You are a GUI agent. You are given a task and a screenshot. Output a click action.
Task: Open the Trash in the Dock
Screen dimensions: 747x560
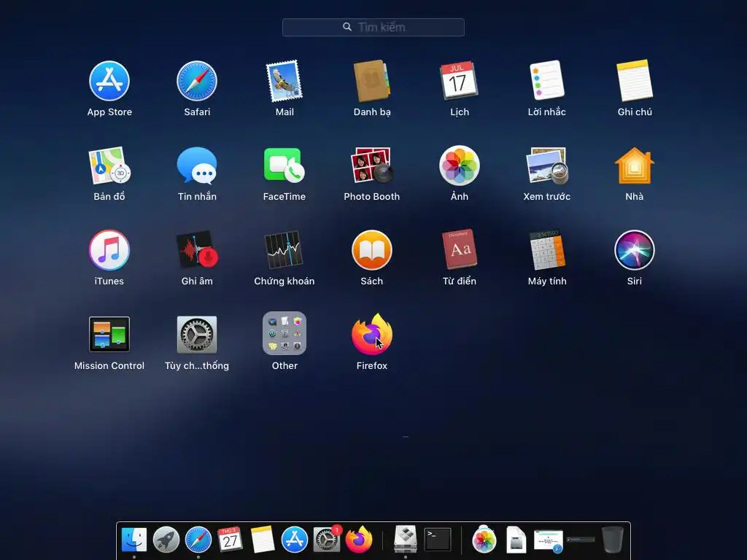(x=613, y=540)
